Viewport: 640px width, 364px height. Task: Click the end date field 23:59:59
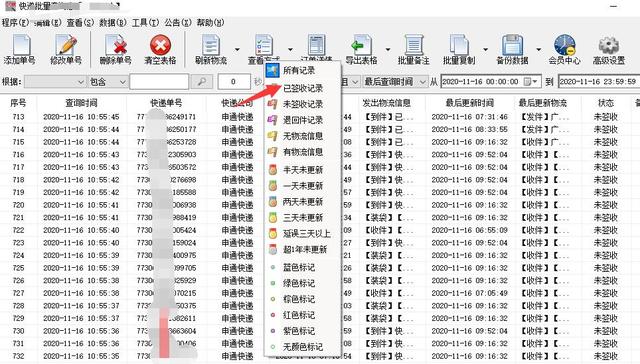pyautogui.click(x=598, y=82)
